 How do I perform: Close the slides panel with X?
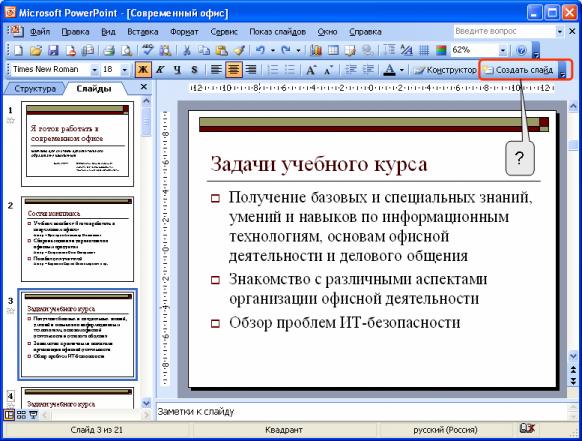click(144, 87)
